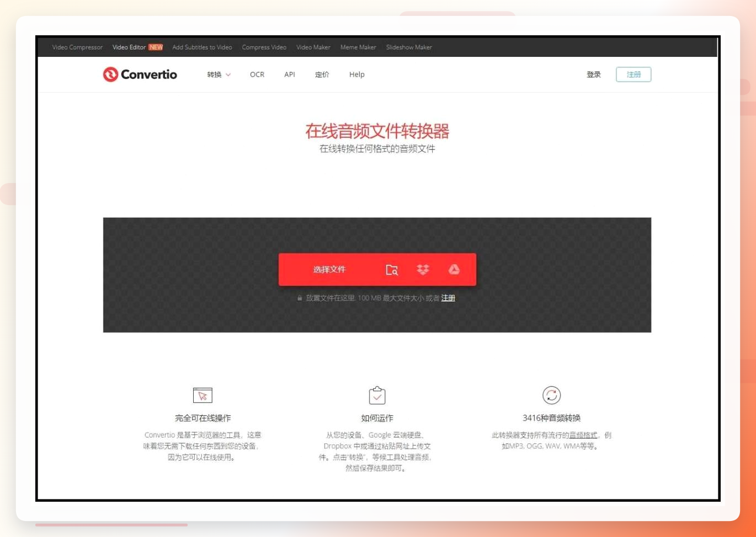Click the 完全可在线操作 heading

(203, 418)
